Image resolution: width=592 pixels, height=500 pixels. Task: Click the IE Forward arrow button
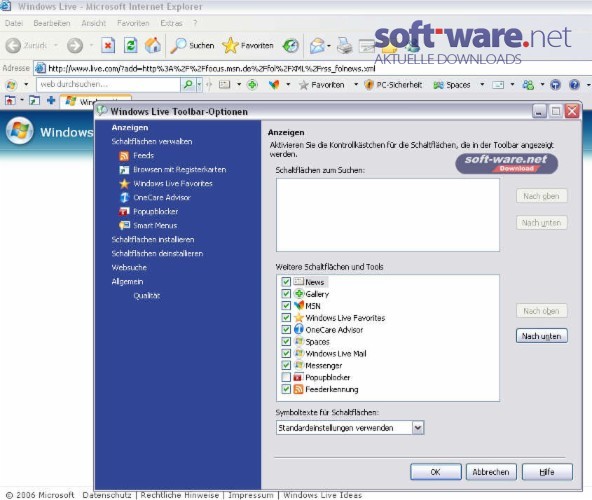pyautogui.click(x=75, y=46)
